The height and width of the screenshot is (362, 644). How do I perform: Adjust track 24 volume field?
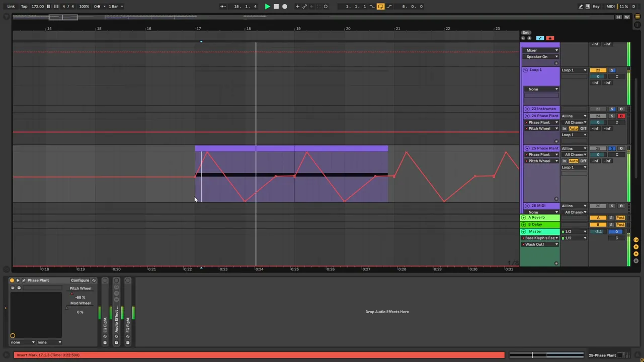tap(598, 123)
